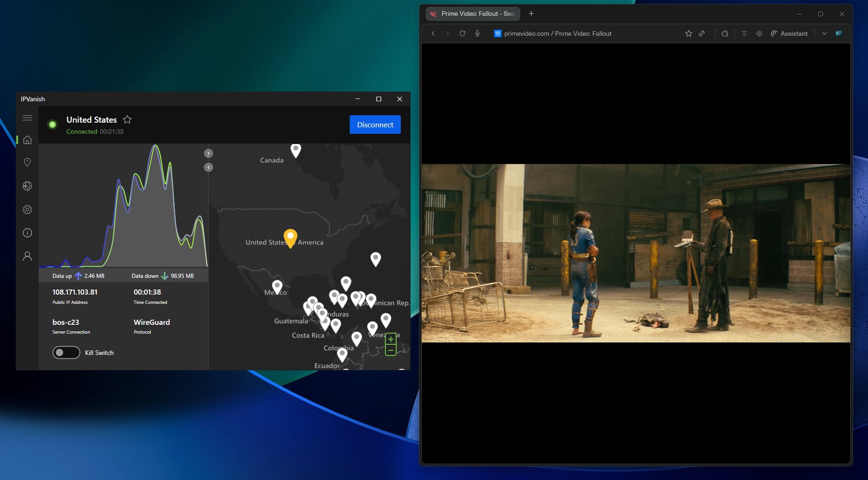This screenshot has width=868, height=480.
Task: Expand the browser toolbar dropdown chevron
Action: [824, 33]
